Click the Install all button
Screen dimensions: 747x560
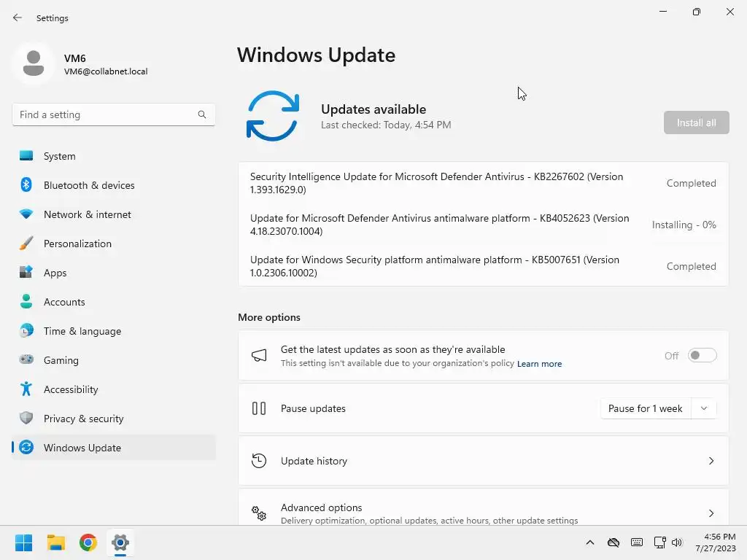(x=696, y=122)
